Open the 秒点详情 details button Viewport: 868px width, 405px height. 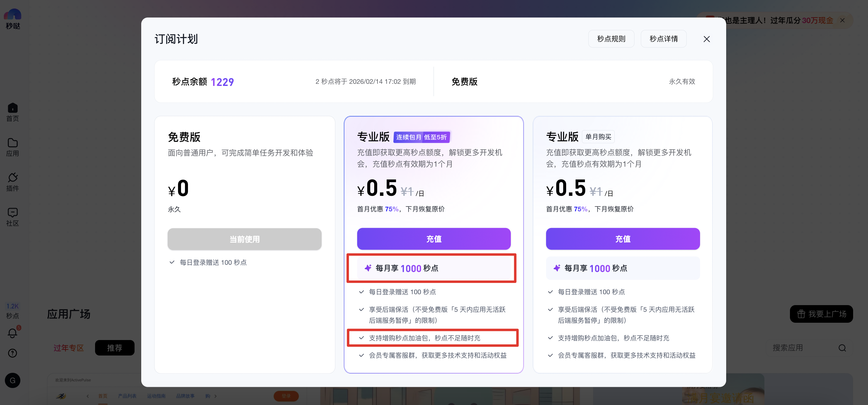pyautogui.click(x=664, y=39)
